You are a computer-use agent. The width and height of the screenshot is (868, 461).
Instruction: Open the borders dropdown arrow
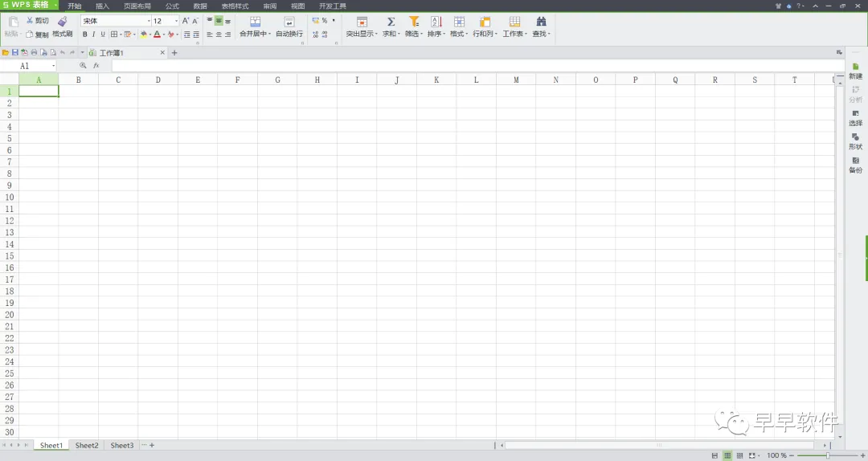pyautogui.click(x=121, y=35)
